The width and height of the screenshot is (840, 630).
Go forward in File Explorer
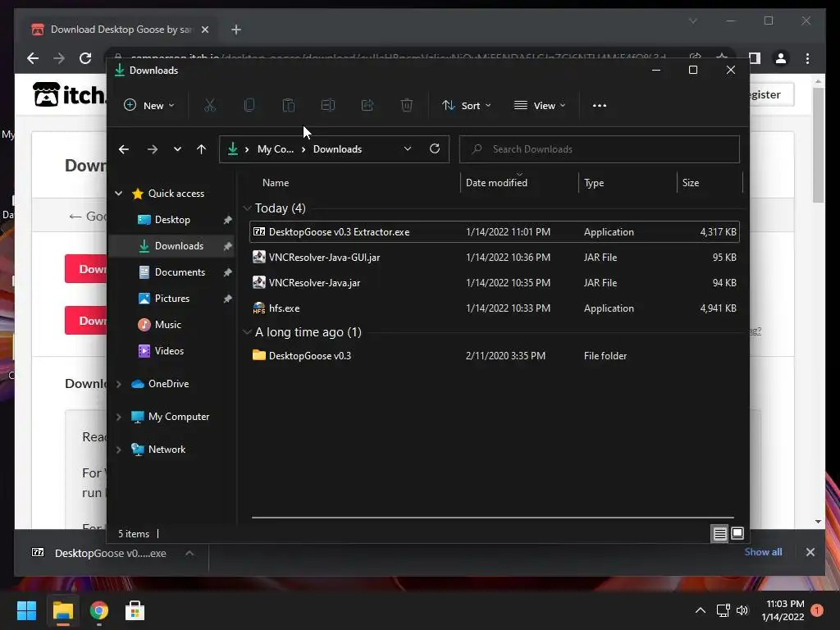point(152,149)
